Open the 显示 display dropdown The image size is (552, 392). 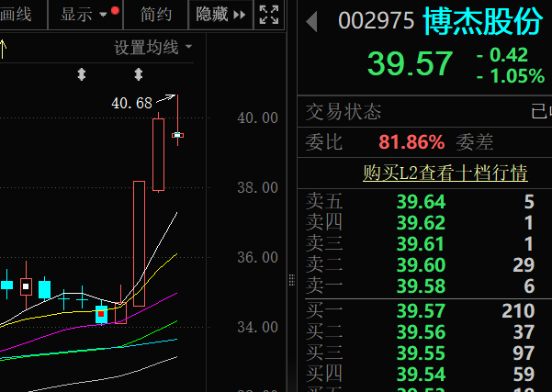tap(84, 15)
